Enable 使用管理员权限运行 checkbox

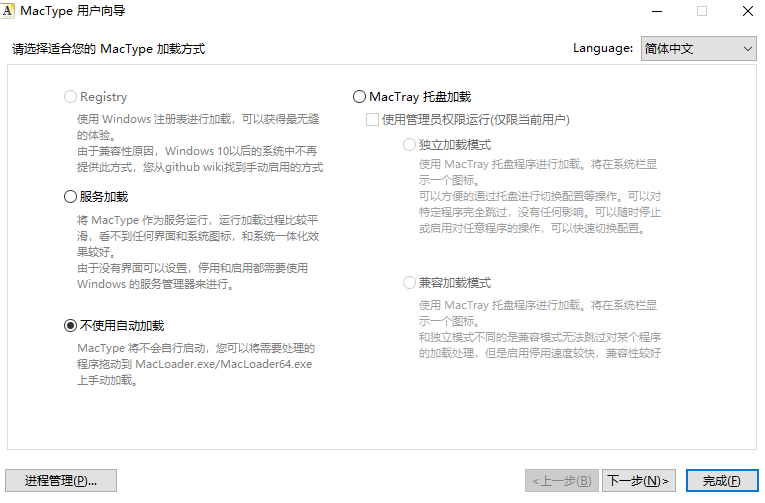point(372,120)
